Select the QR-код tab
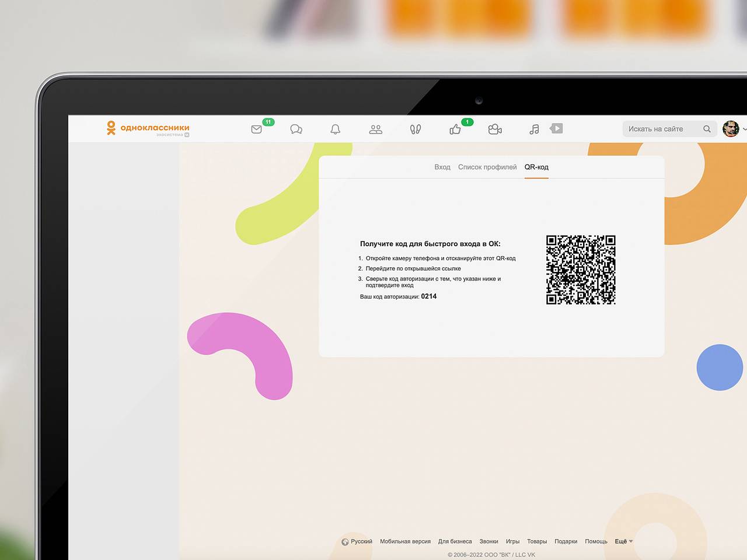Image resolution: width=747 pixels, height=560 pixels. tap(536, 167)
